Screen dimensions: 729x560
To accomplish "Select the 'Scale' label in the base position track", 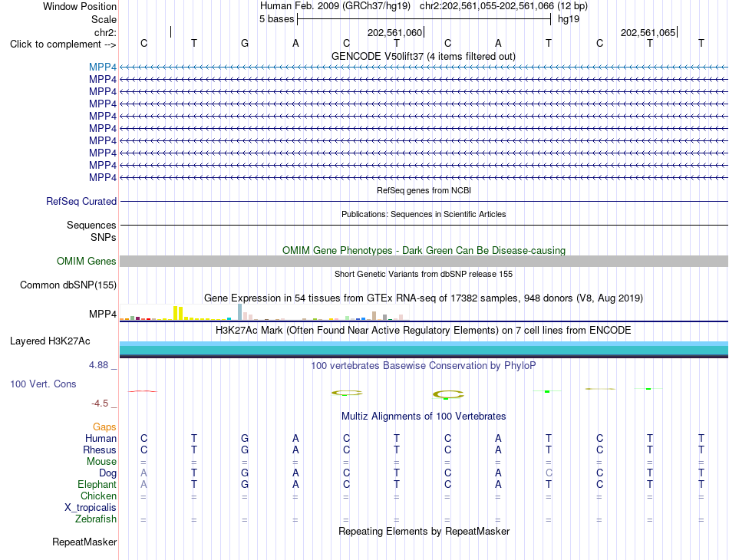I will point(104,19).
